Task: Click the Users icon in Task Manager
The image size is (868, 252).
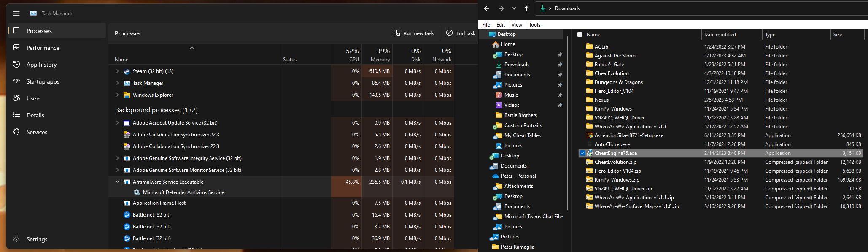Action: pyautogui.click(x=16, y=98)
